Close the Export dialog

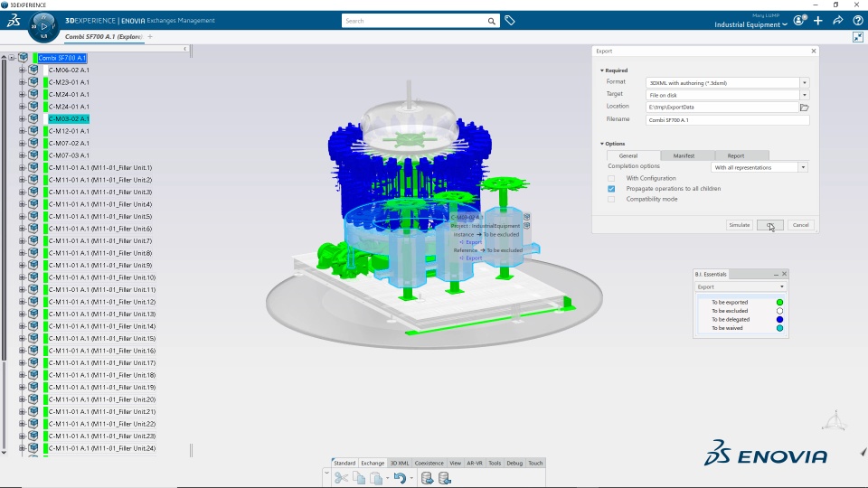[813, 51]
